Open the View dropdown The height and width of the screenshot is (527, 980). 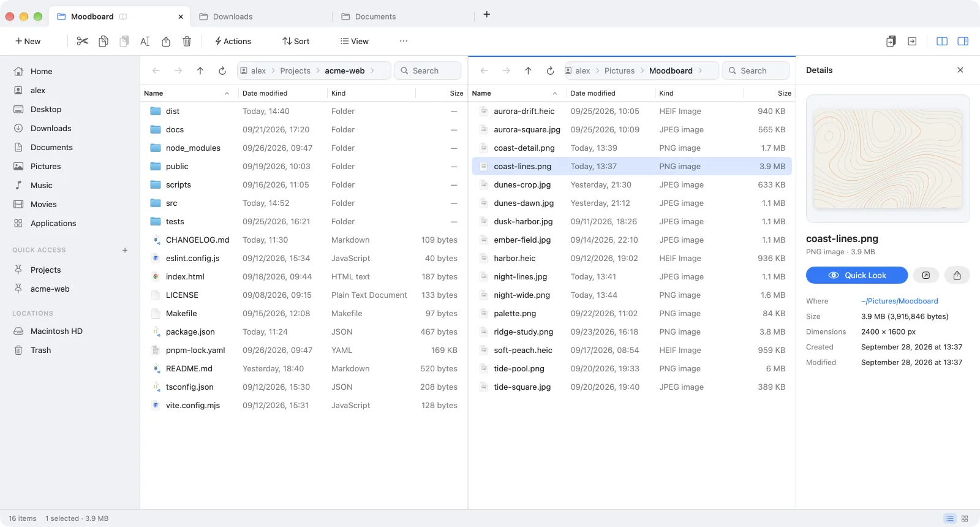[355, 41]
